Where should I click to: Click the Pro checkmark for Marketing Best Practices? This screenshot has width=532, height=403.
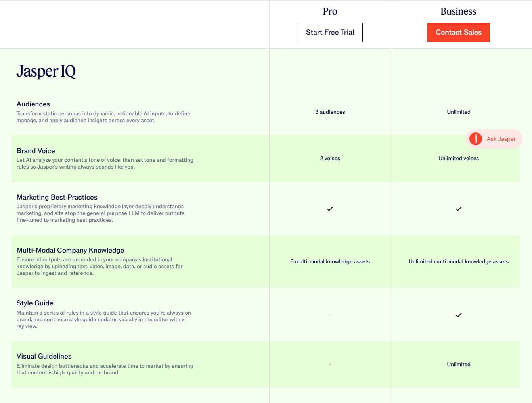pyautogui.click(x=330, y=209)
